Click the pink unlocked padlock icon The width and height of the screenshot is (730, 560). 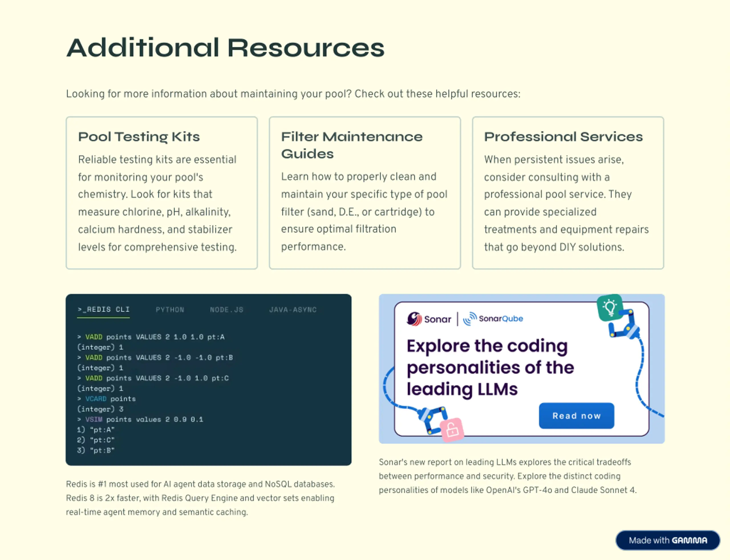point(452,430)
